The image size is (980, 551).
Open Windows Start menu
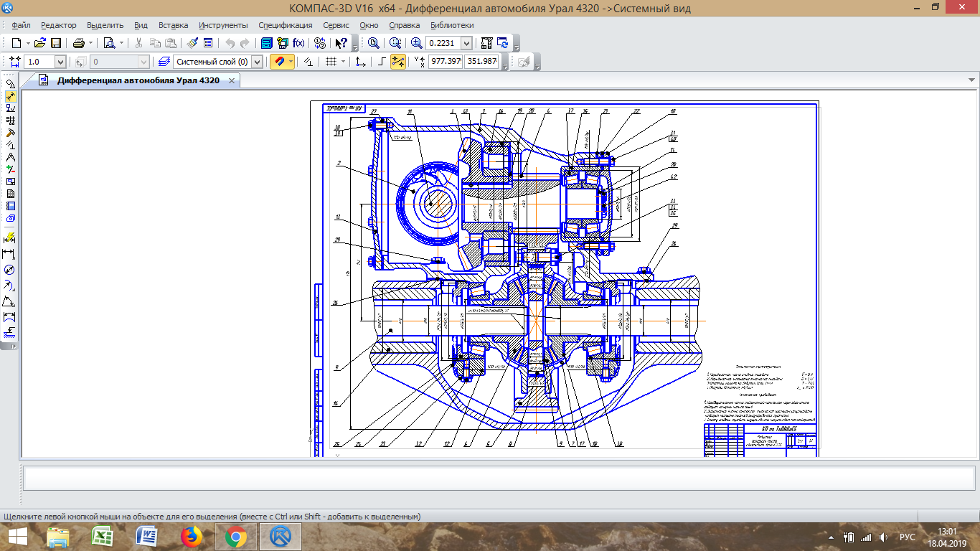(17, 537)
